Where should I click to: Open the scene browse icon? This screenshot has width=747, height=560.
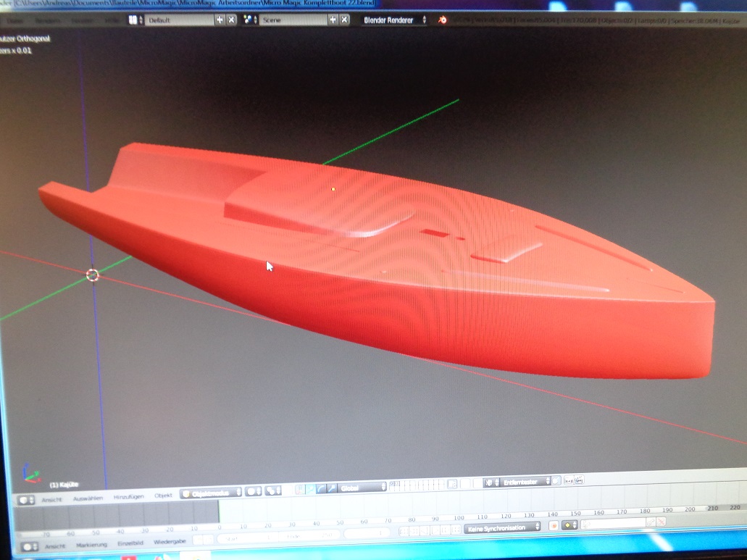coord(250,20)
